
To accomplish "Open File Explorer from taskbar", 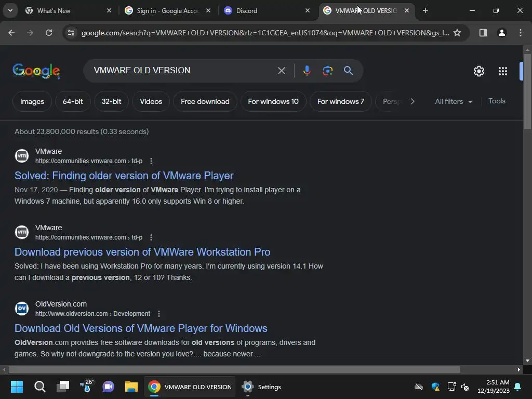I will 131,387.
